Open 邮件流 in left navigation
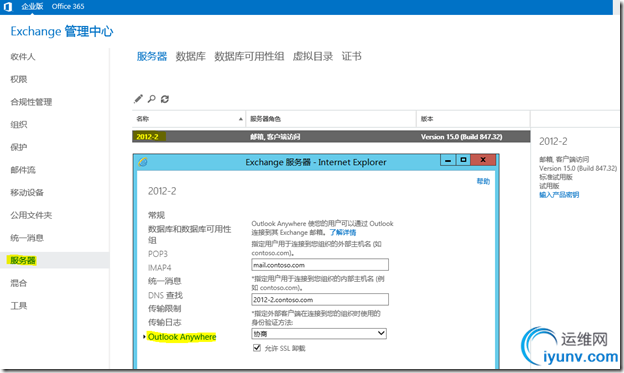 click(23, 170)
